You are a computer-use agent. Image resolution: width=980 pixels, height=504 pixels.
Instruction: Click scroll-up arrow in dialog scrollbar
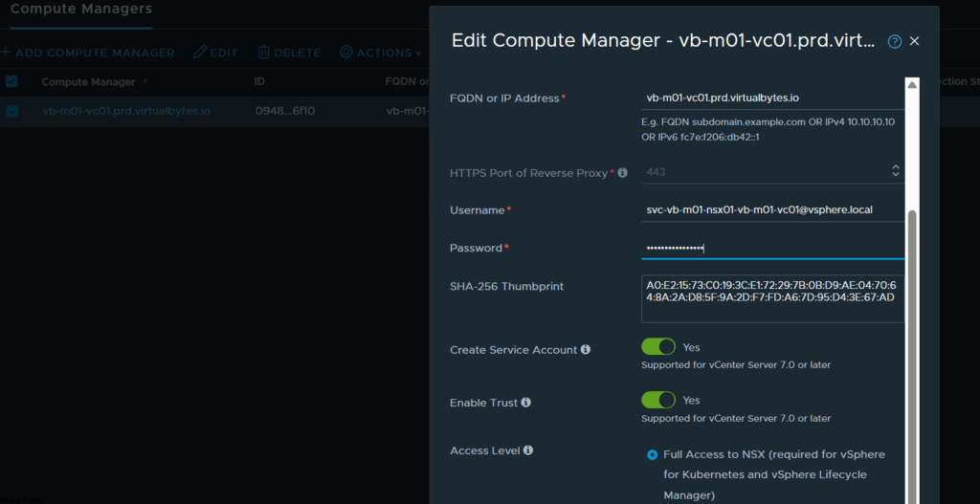click(911, 84)
